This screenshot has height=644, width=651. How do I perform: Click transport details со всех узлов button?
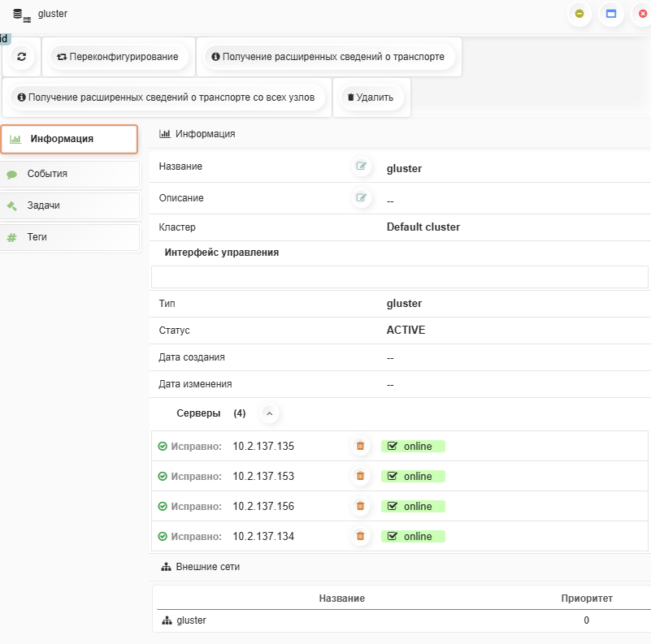click(x=167, y=97)
